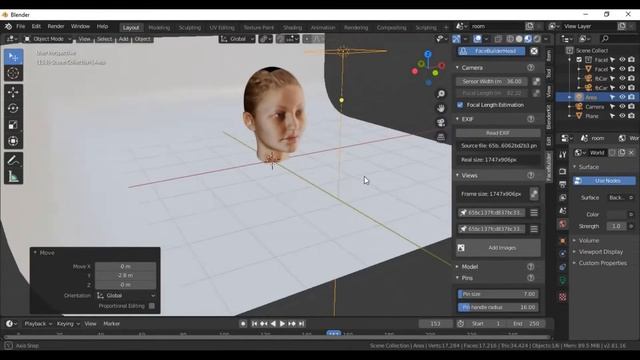The height and width of the screenshot is (360, 640).
Task: Toggle the collection exclude checkbox in outliner
Action: point(579,60)
